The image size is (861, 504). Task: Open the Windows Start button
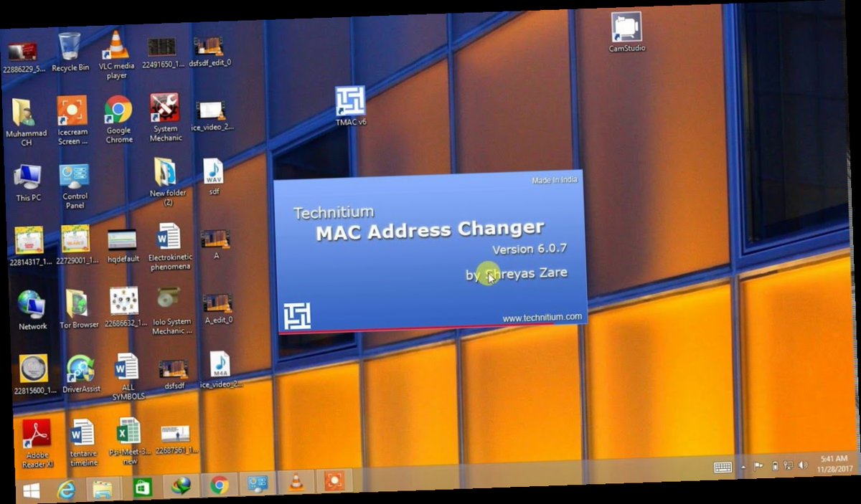(x=31, y=491)
